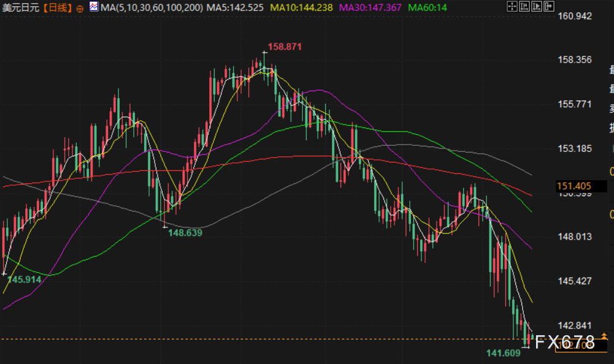
Task: Click the 151.405 price tag on axis
Action: [574, 186]
